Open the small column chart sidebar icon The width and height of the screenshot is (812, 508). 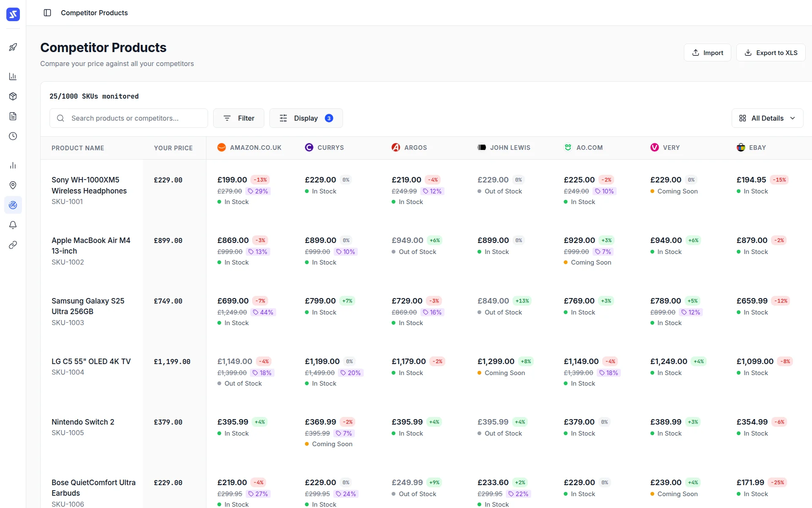(13, 166)
